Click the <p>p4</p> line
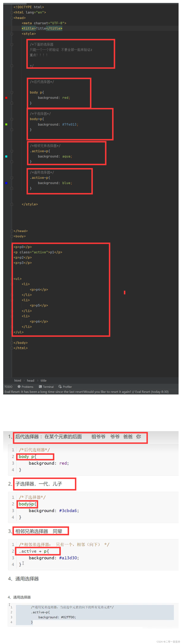 click(x=39, y=290)
